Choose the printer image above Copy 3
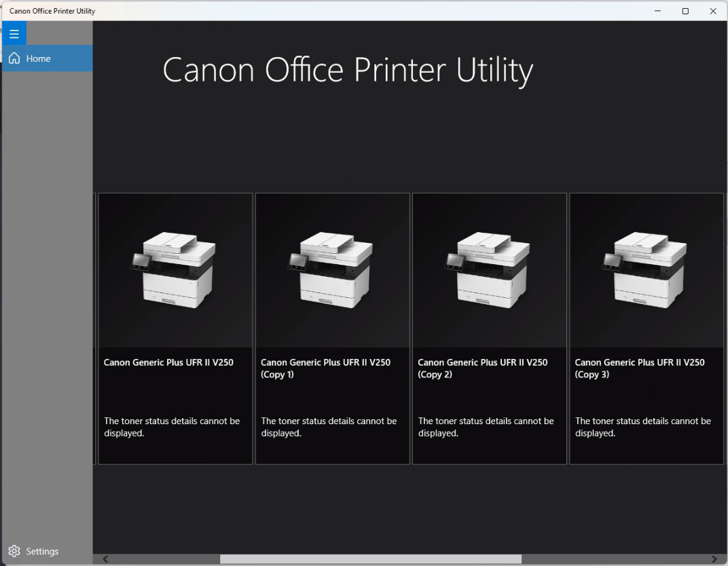This screenshot has height=566, width=728. pos(646,270)
